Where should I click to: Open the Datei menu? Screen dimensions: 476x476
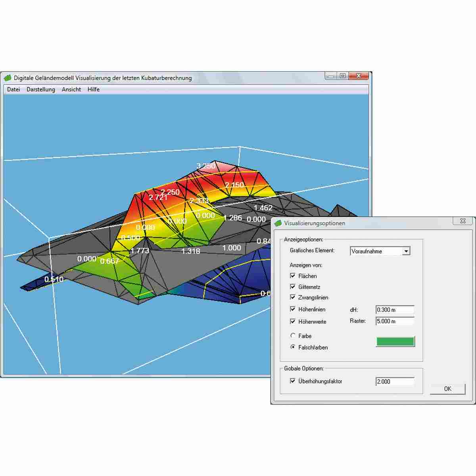point(13,90)
